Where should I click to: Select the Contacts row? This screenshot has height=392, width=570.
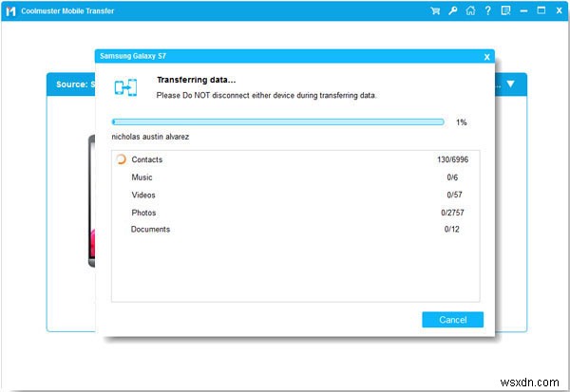point(295,159)
